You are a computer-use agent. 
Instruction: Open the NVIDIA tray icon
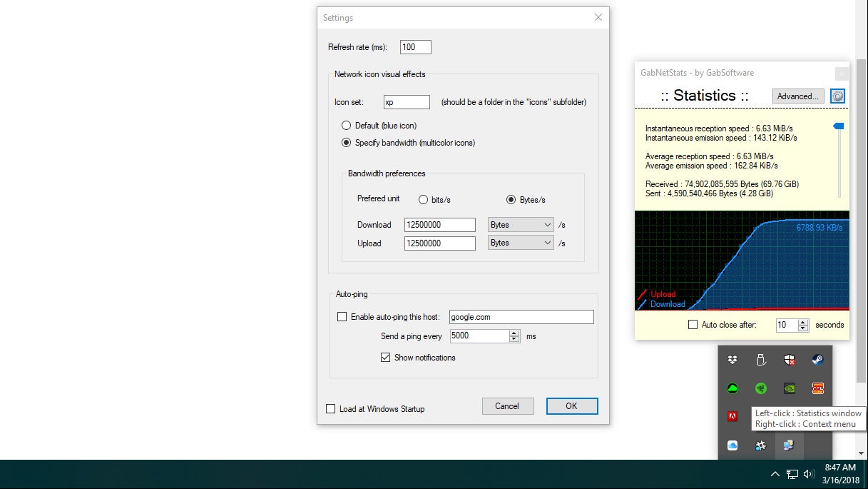coord(790,388)
